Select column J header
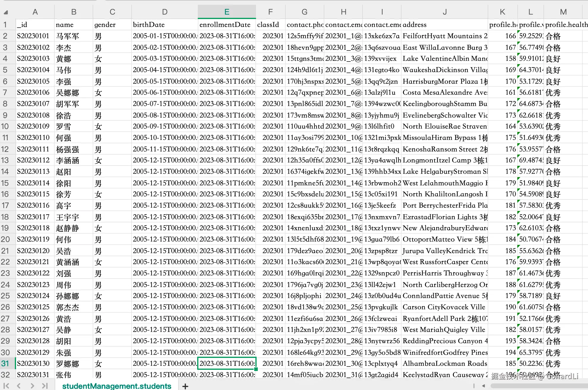This screenshot has width=588, height=390. (444, 12)
